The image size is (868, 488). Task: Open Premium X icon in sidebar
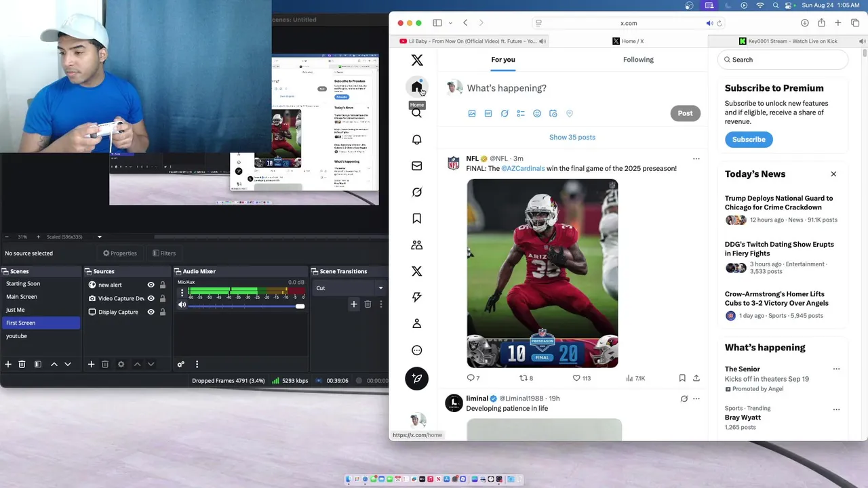[416, 271]
